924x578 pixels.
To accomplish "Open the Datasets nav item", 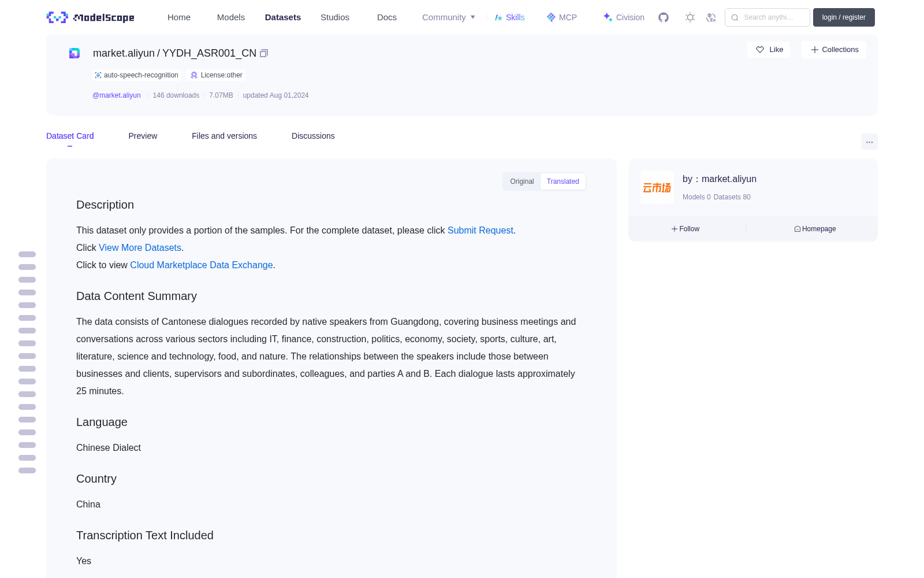I will click(283, 17).
